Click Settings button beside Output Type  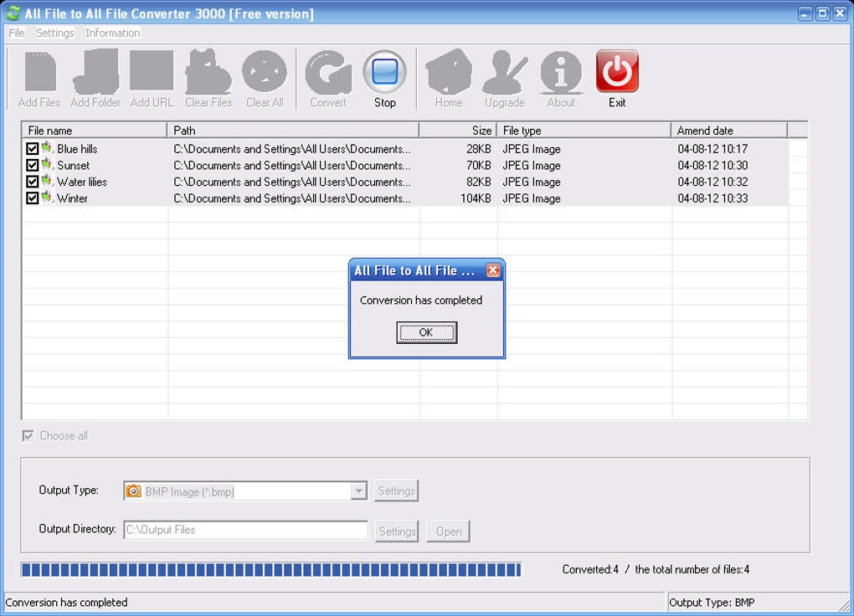397,490
